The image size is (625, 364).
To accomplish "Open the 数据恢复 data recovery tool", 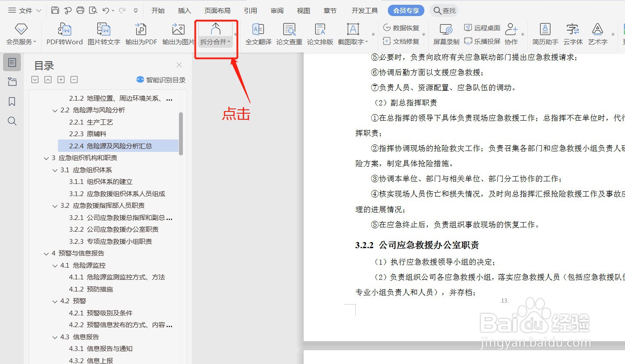I will click(x=402, y=27).
